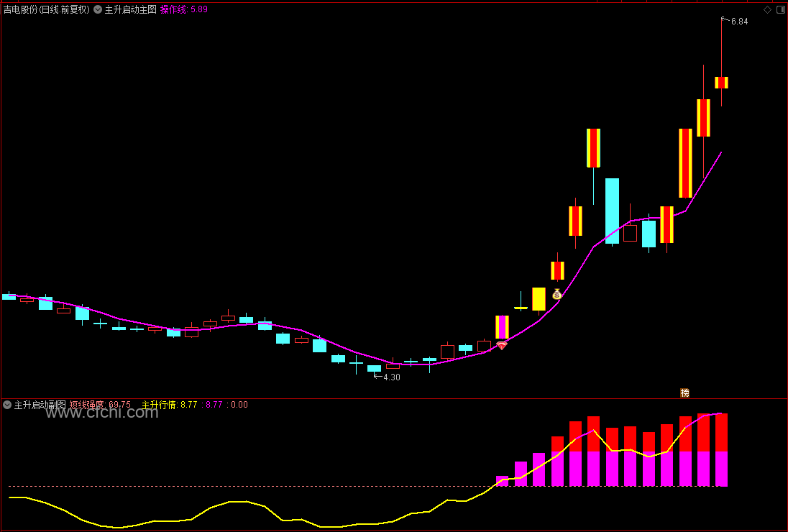Click the 6.84 high price label
Image resolution: width=788 pixels, height=532 pixels.
point(739,22)
